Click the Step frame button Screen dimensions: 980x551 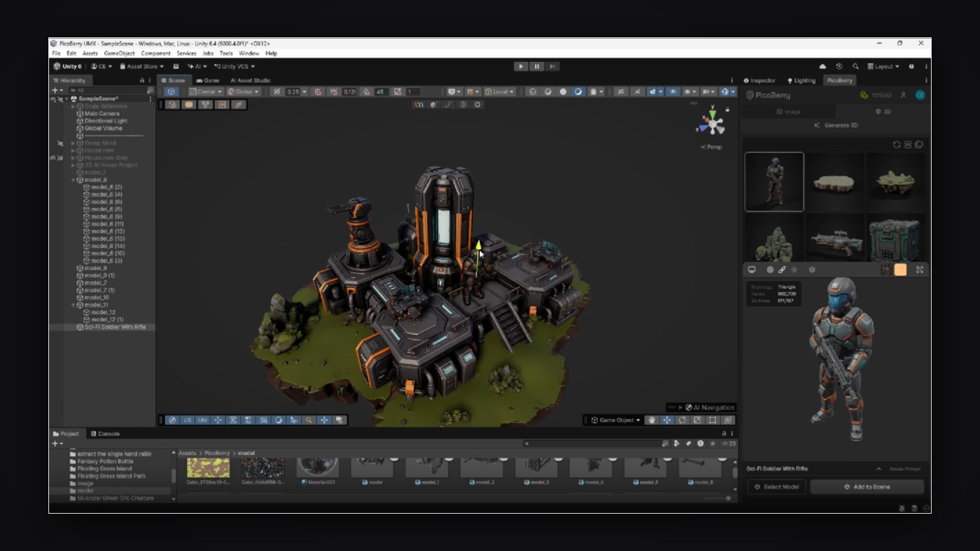point(552,66)
